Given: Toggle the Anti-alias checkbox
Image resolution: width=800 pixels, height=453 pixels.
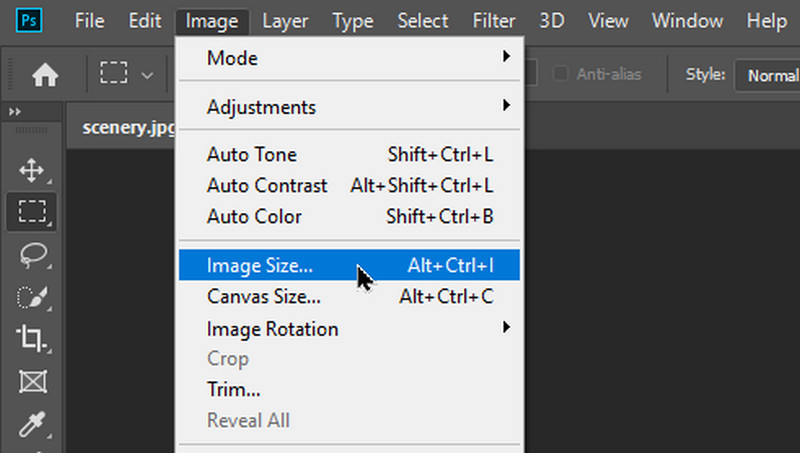Looking at the screenshot, I should coord(561,74).
